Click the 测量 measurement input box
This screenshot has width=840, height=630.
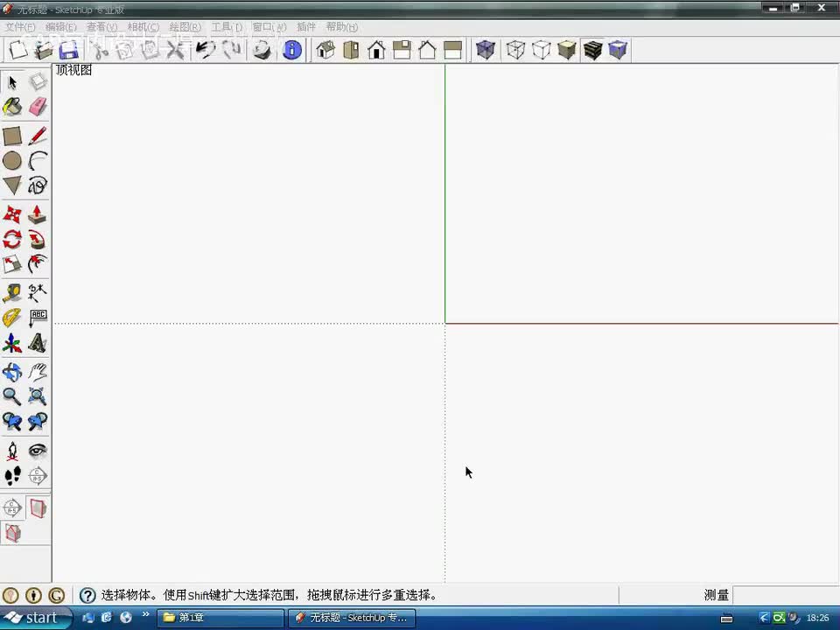(x=786, y=595)
